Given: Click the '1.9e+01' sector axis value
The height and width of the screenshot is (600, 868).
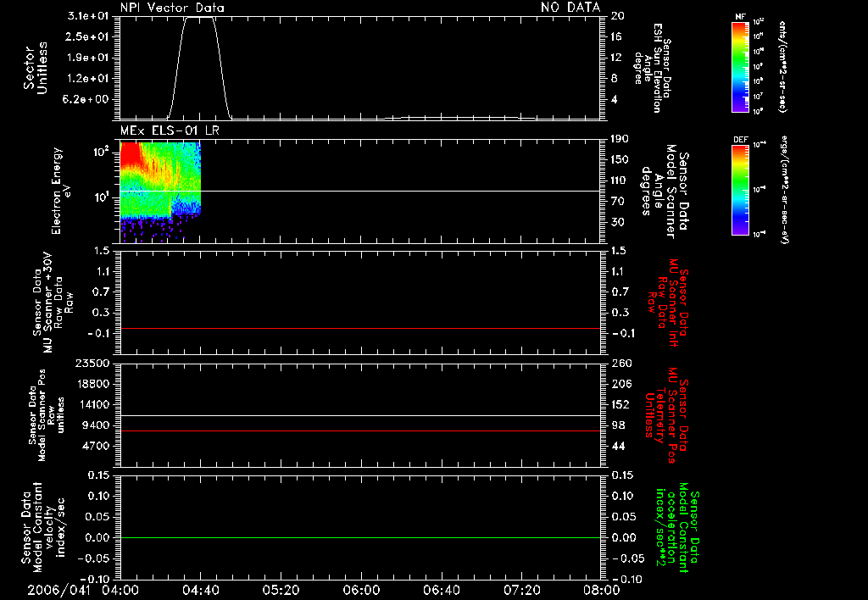Looking at the screenshot, I should 87,58.
